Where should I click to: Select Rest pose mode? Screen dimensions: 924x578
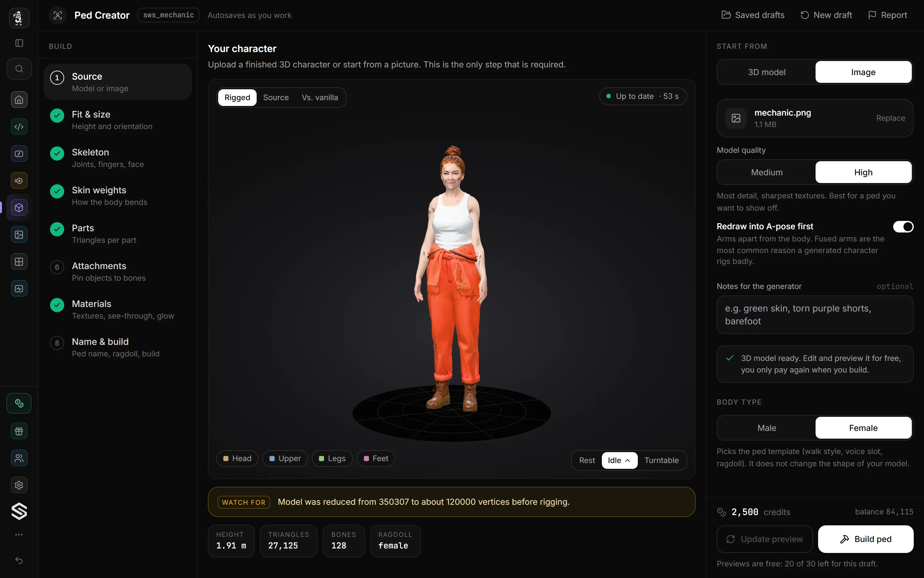[587, 460]
